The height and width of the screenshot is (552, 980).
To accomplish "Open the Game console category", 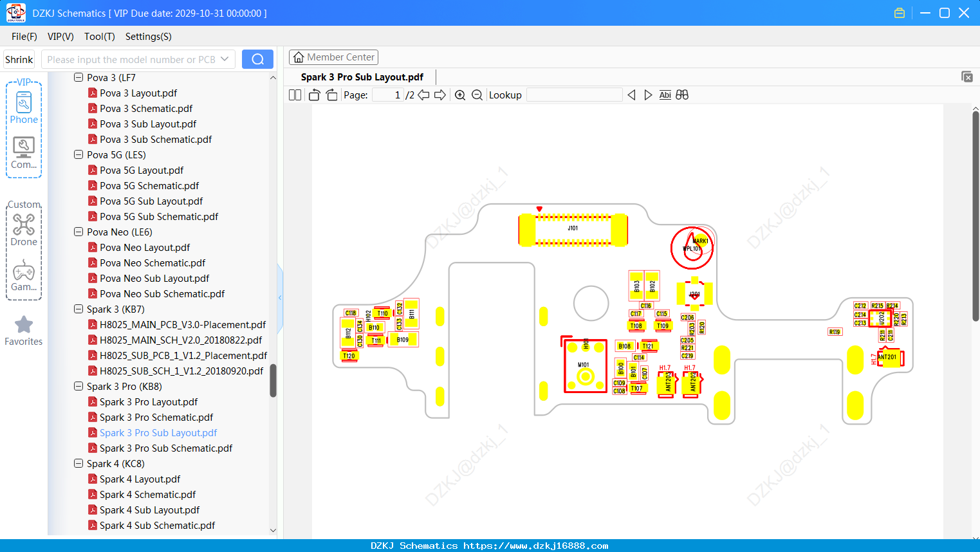I will click(x=24, y=275).
